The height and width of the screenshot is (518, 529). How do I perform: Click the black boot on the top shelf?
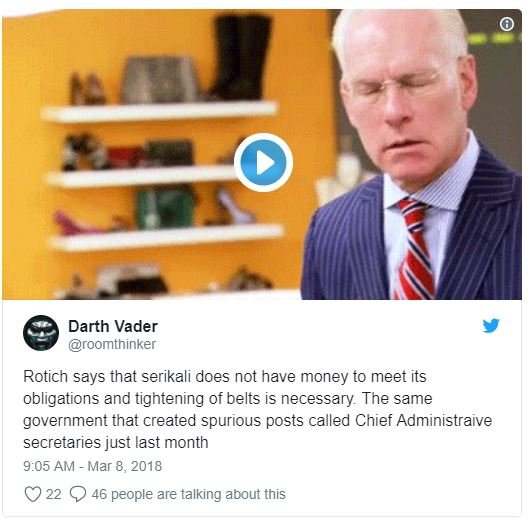tap(241, 57)
